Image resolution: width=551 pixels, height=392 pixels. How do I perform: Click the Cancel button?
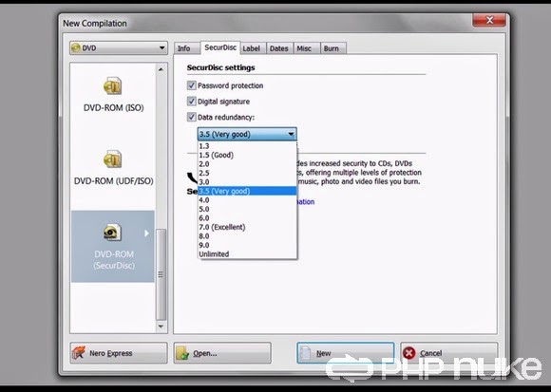click(449, 353)
